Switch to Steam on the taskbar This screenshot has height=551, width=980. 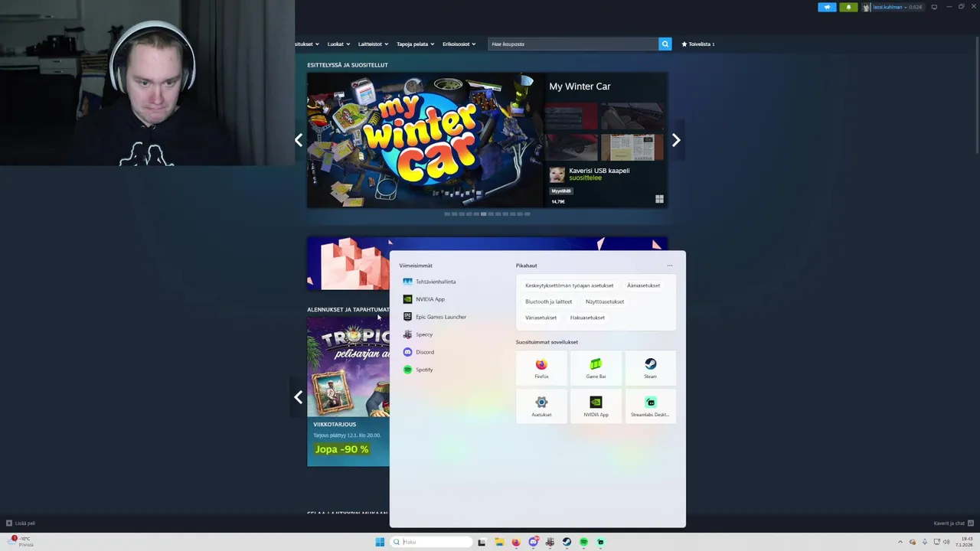[567, 542]
